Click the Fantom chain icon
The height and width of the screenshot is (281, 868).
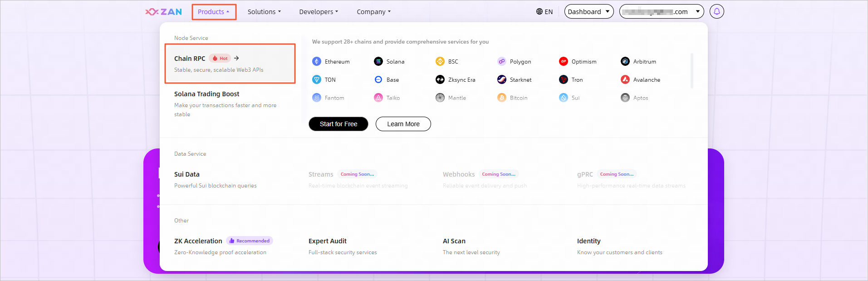point(317,98)
